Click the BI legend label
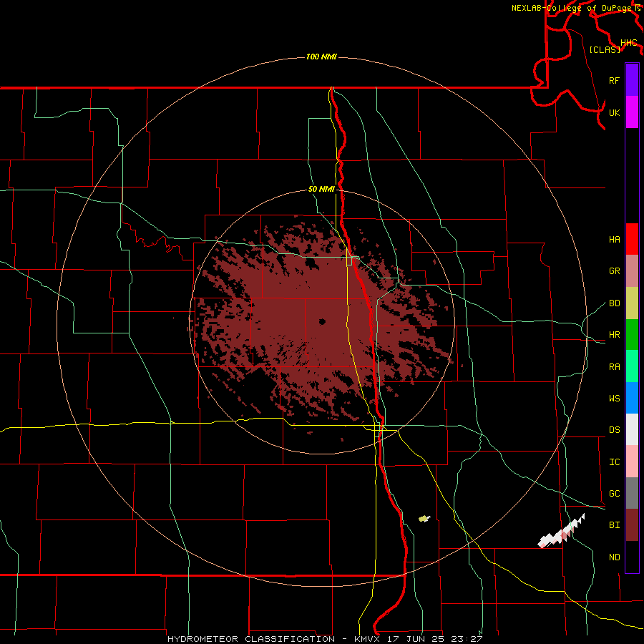 [x=614, y=525]
